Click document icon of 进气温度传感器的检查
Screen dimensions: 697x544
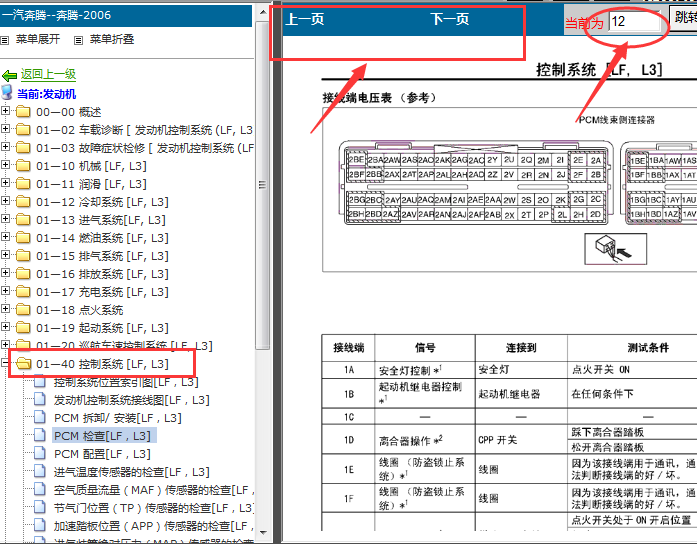click(x=40, y=471)
